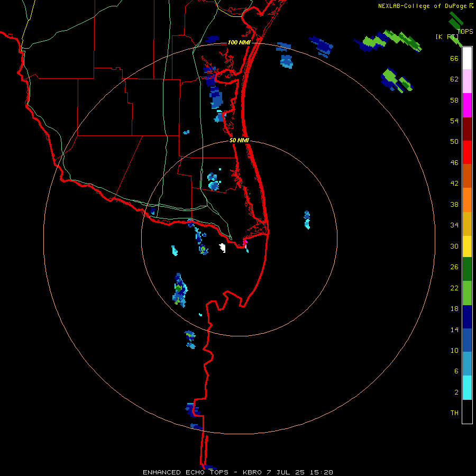This screenshot has height=476, width=476.
Task: Click the legend value 50
Action: point(454,141)
